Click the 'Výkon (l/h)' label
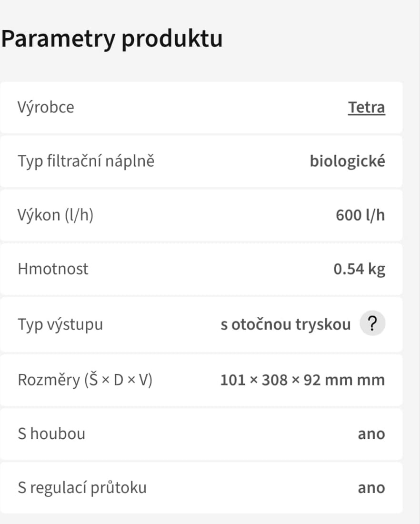The width and height of the screenshot is (420, 524). point(56,216)
